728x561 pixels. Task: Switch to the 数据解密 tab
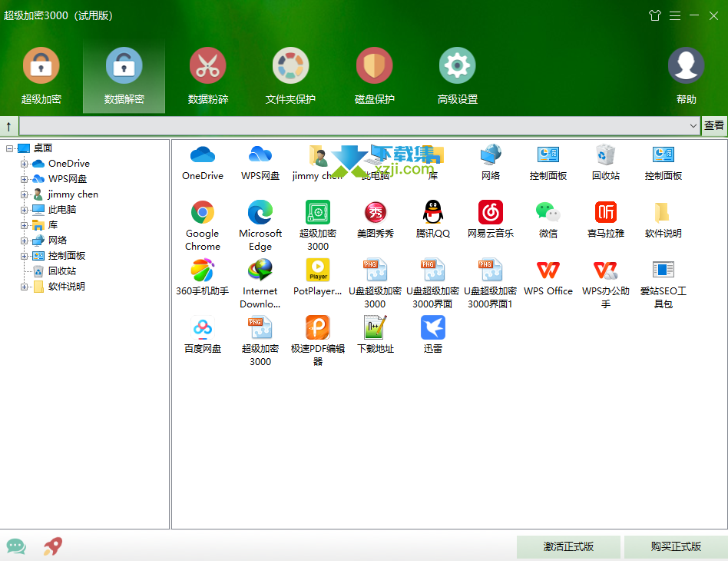coord(124,76)
